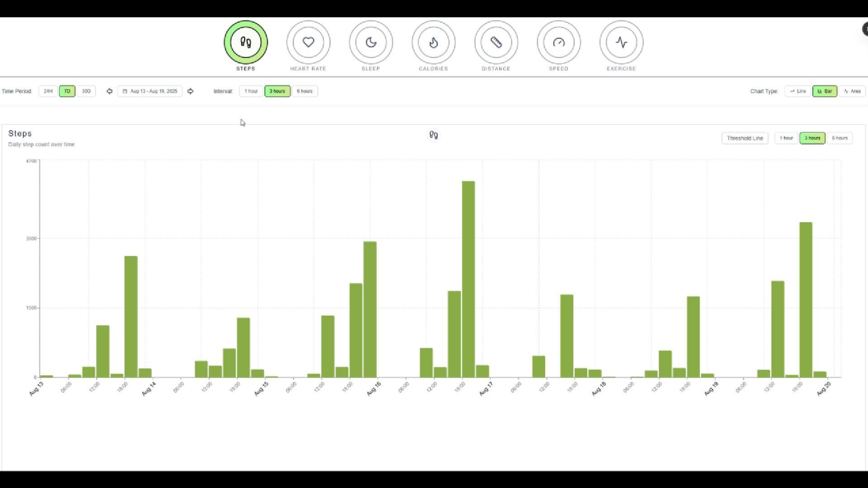Open the Aug 13 - Aug 19 date picker

coord(150,91)
